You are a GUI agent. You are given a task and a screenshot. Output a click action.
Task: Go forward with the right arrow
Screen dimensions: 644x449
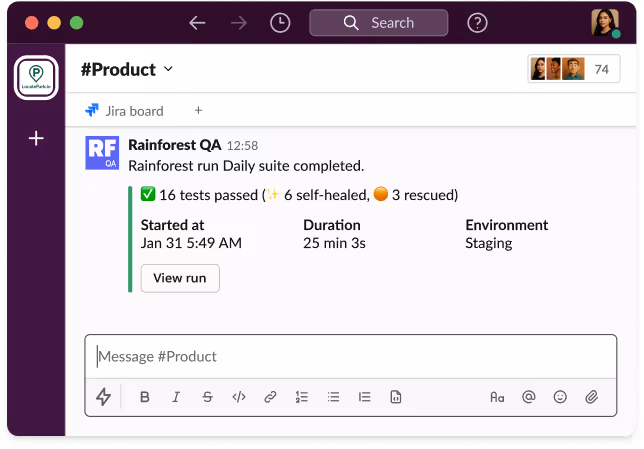click(239, 23)
